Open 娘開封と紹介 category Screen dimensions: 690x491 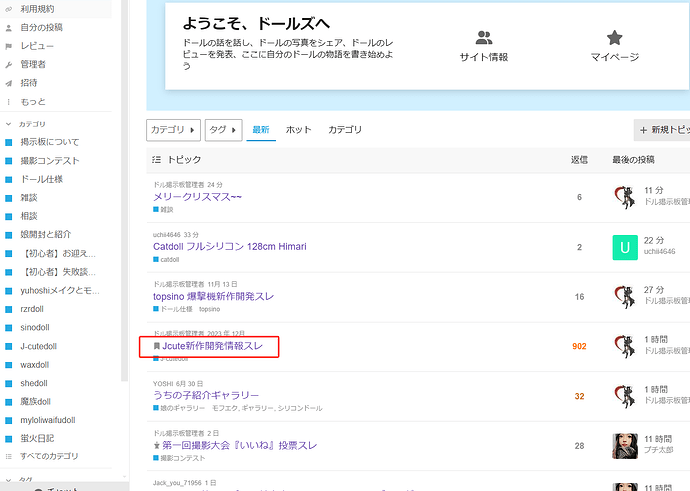tap(45, 235)
